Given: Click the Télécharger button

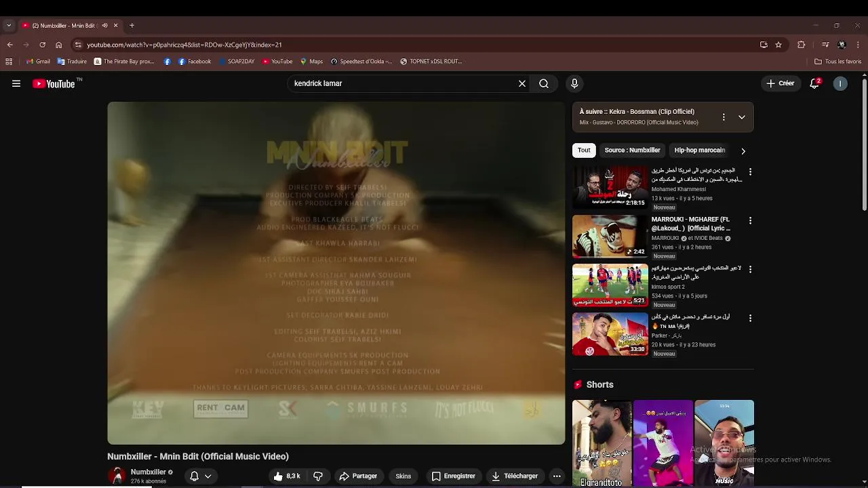Looking at the screenshot, I should click(515, 476).
